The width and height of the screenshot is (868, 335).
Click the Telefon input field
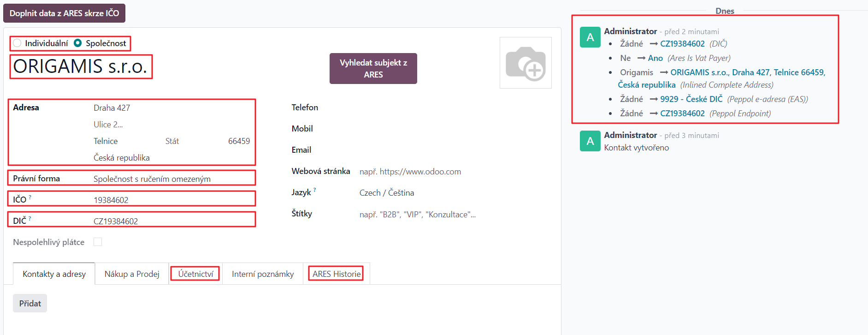click(455, 108)
